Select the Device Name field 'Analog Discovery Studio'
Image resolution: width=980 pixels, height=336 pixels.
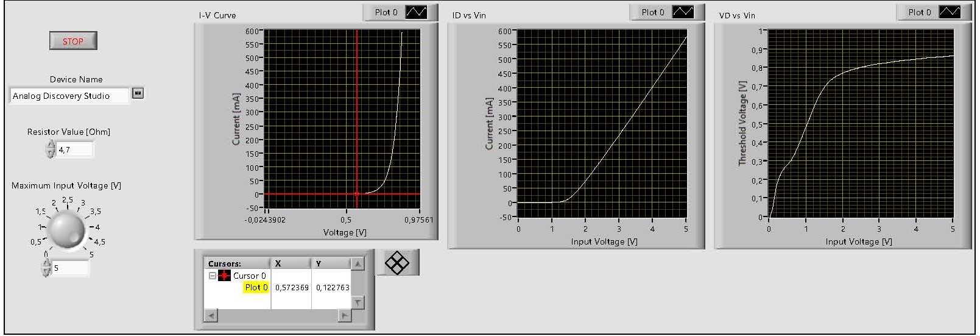click(70, 96)
